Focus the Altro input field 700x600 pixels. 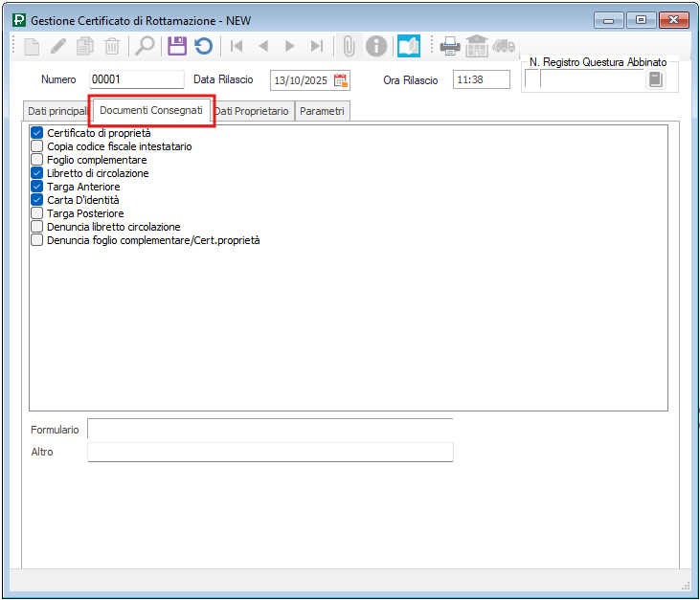click(x=269, y=452)
